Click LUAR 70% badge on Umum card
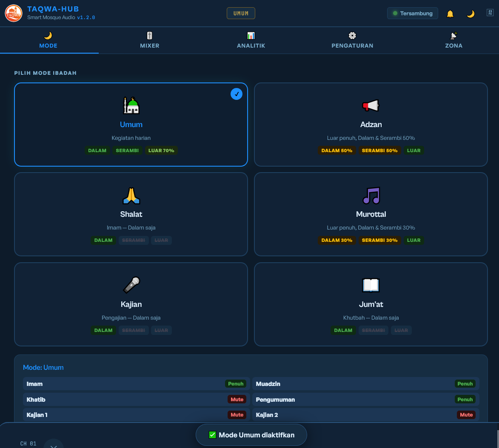Screen dimensions: 499x448 (161, 150)
